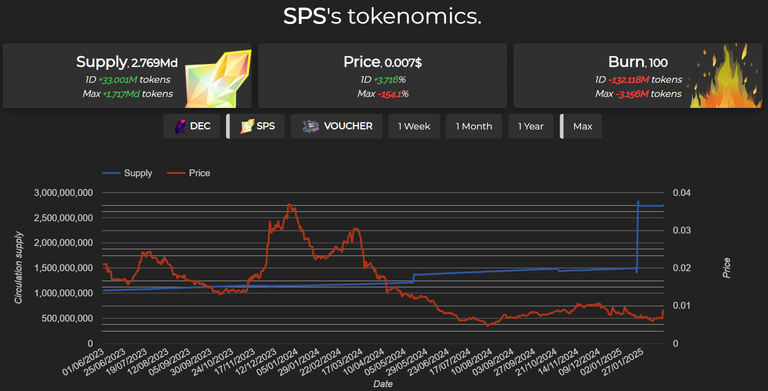Image resolution: width=768 pixels, height=391 pixels.
Task: Click the 1D +3.716% price change
Action: [x=383, y=80]
